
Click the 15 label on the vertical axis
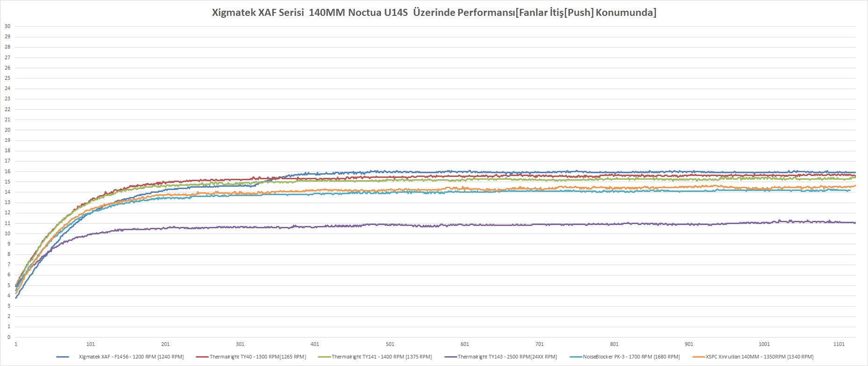coord(7,182)
